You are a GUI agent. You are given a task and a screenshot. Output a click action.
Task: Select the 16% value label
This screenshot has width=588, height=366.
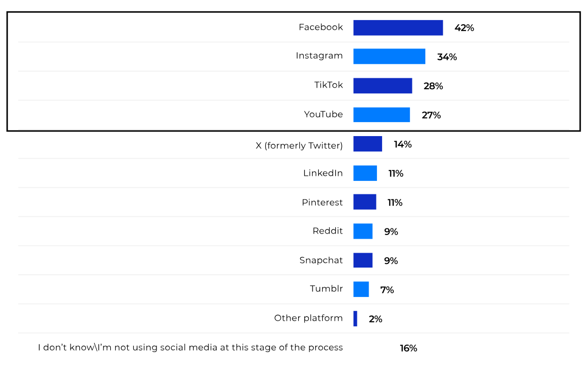pyautogui.click(x=408, y=348)
